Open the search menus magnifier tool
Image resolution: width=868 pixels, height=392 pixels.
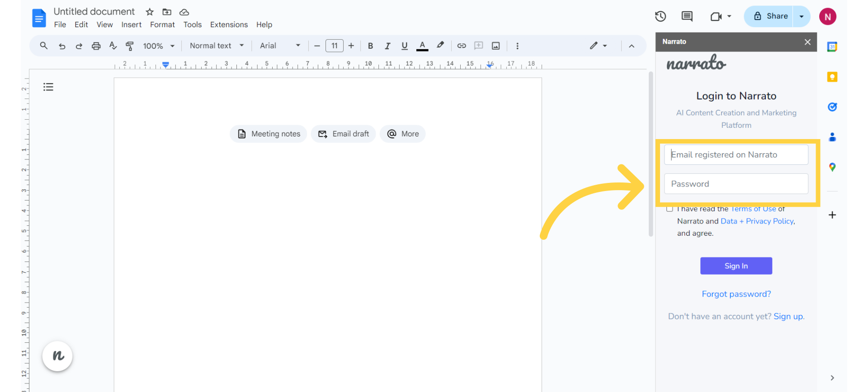(x=44, y=46)
